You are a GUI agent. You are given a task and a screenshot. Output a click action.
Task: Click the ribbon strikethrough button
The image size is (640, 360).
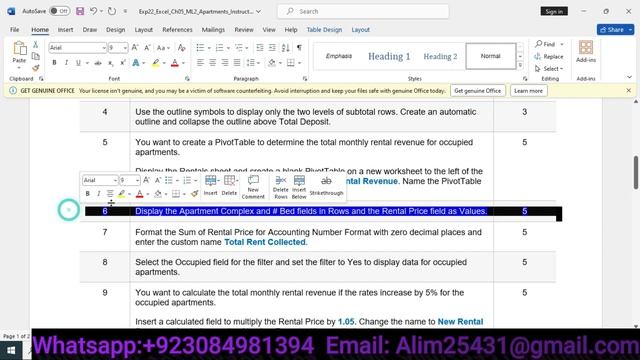coord(98,63)
